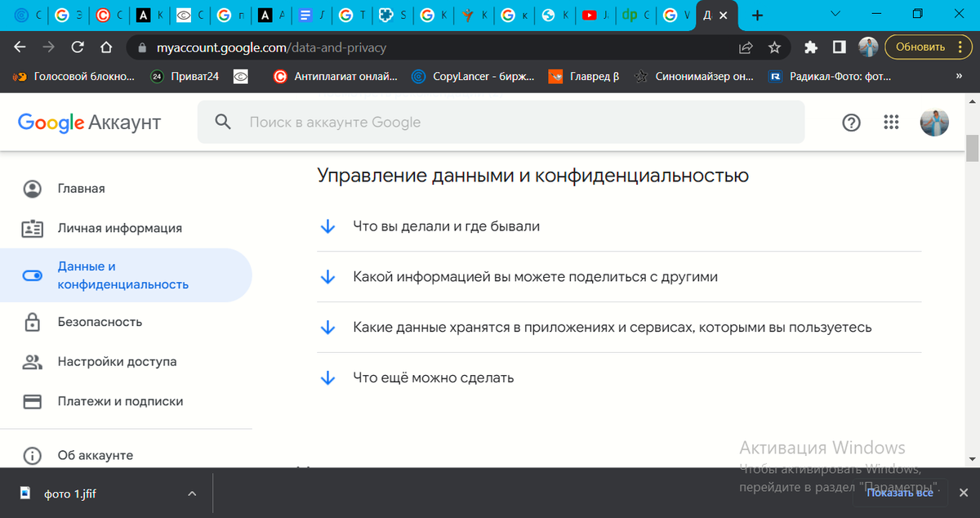Switch to the green 'dp' tab

pyautogui.click(x=636, y=15)
